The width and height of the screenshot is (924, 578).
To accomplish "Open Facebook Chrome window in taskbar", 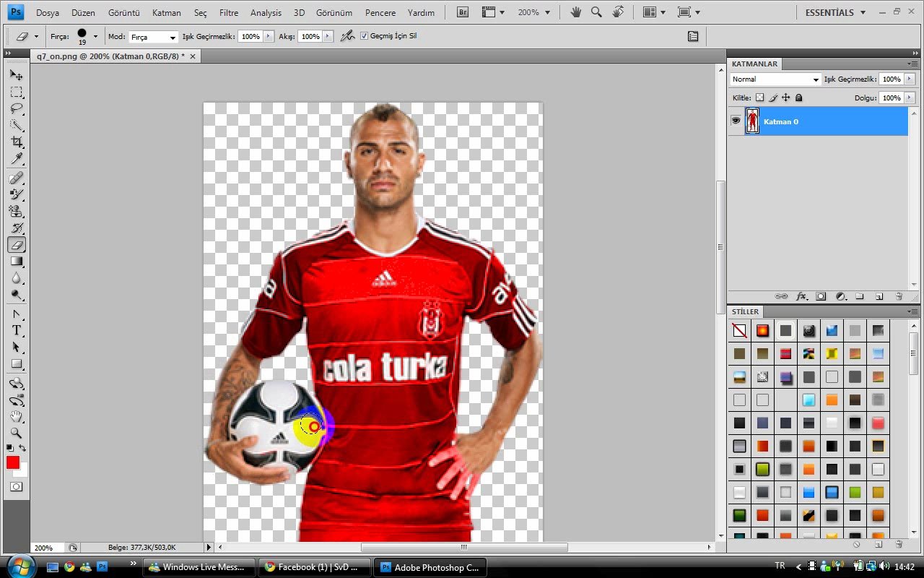I will pos(314,567).
